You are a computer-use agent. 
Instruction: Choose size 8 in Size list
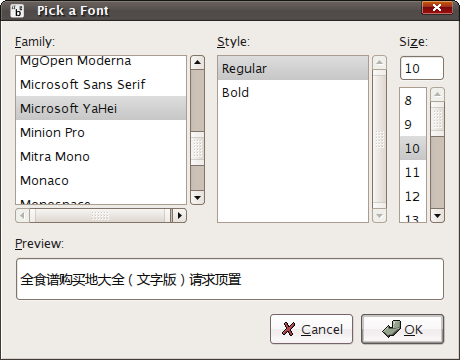point(413,100)
